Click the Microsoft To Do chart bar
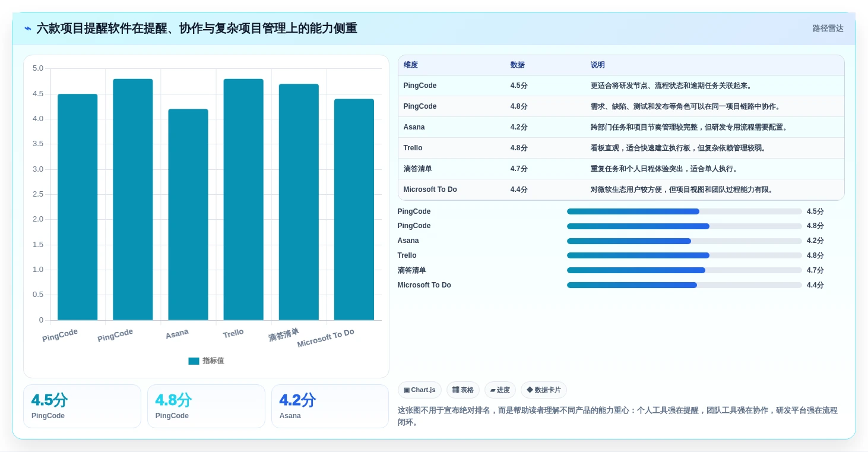Viewport: 868px width, 452px height. (354, 210)
